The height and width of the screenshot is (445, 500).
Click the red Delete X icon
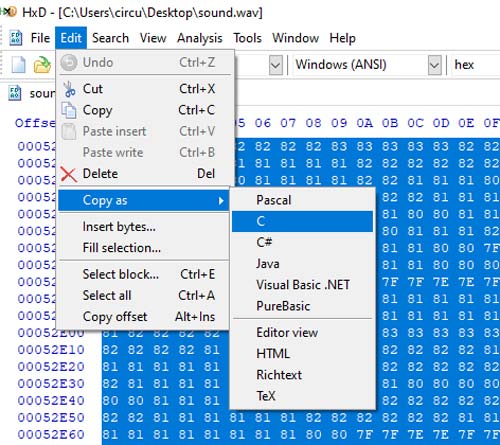click(69, 174)
